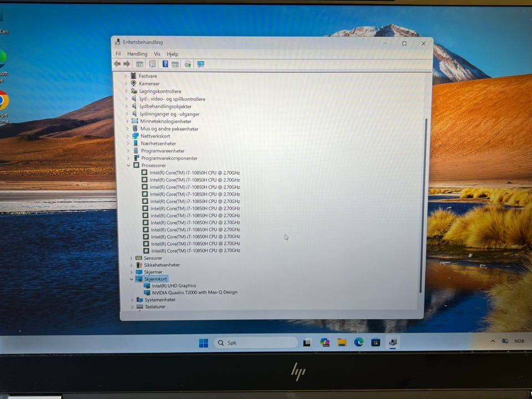Open the Handling menu
This screenshot has height=399, width=532.
(x=137, y=54)
